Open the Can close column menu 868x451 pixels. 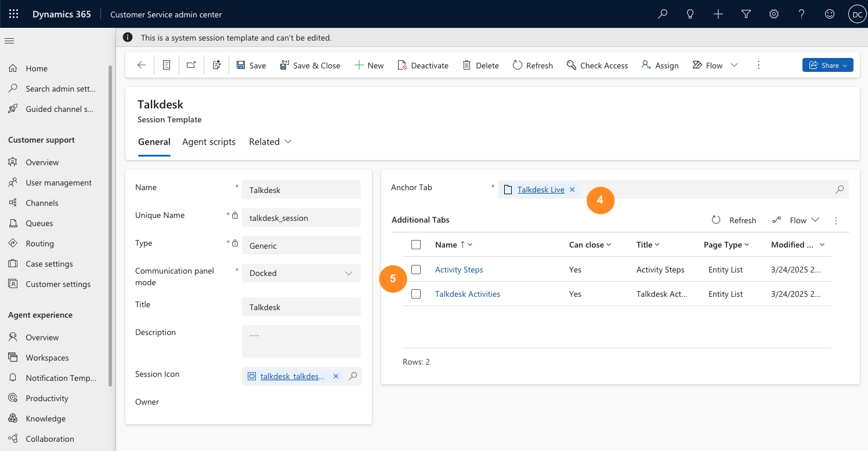[x=590, y=245]
